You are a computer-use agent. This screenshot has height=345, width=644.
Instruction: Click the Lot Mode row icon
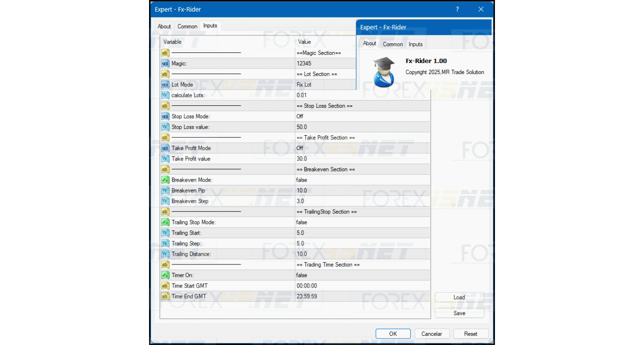(165, 85)
